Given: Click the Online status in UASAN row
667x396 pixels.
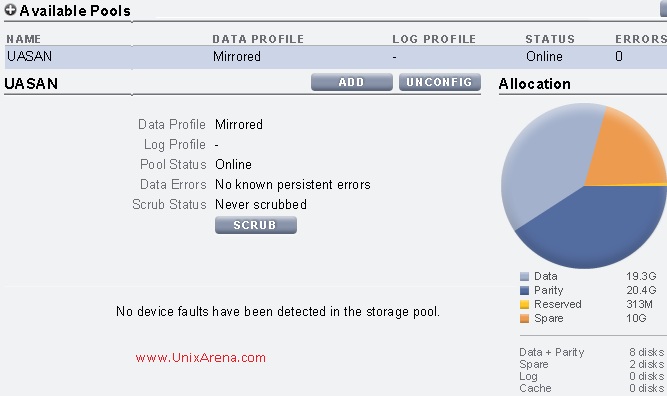Looking at the screenshot, I should click(x=544, y=57).
